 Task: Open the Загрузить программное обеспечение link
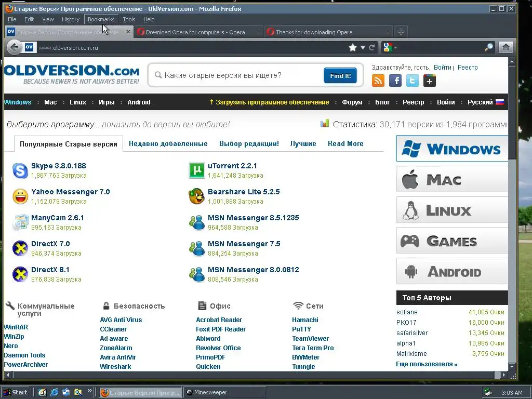(269, 102)
